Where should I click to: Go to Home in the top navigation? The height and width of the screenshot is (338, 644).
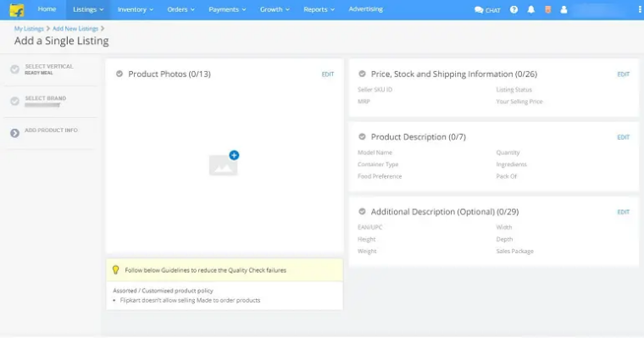pos(47,9)
